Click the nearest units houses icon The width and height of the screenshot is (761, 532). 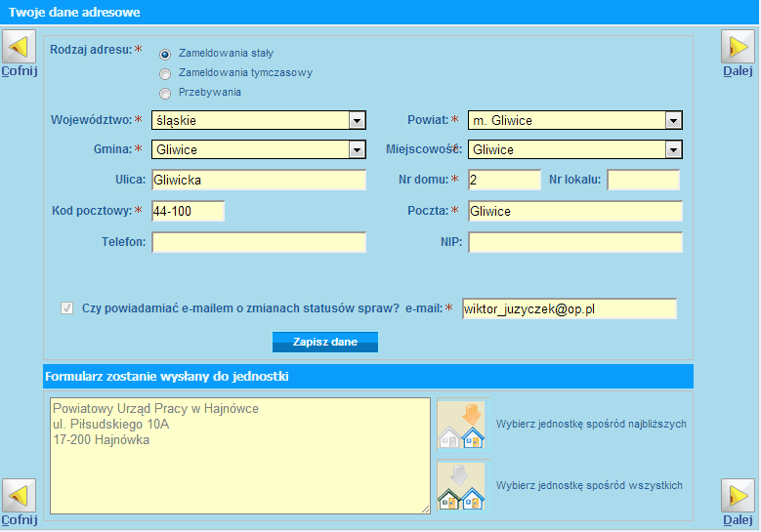463,425
